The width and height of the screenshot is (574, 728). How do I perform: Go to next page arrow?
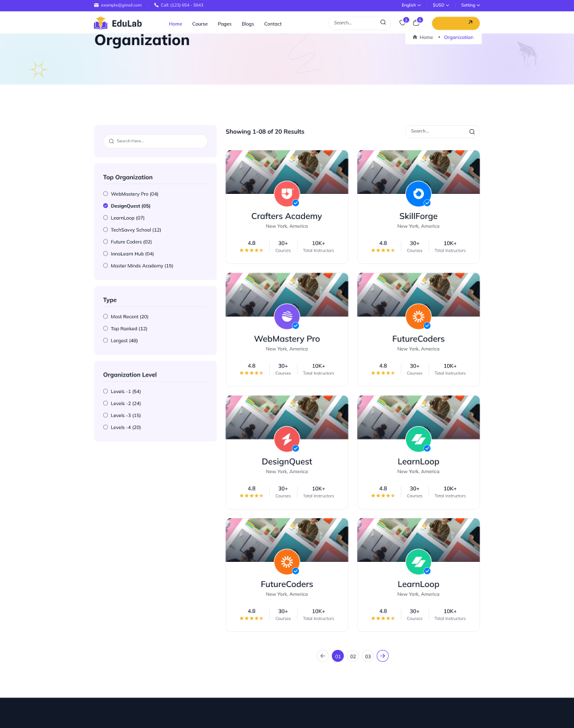[382, 656]
